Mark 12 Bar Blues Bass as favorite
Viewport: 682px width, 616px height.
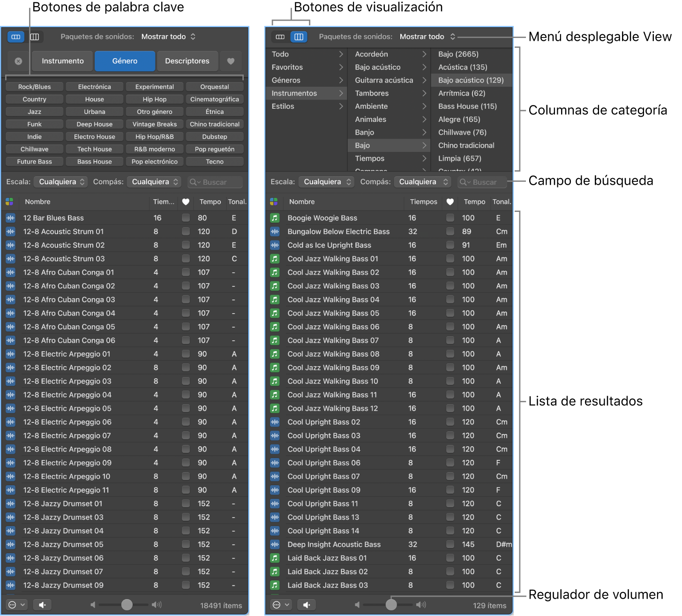186,218
